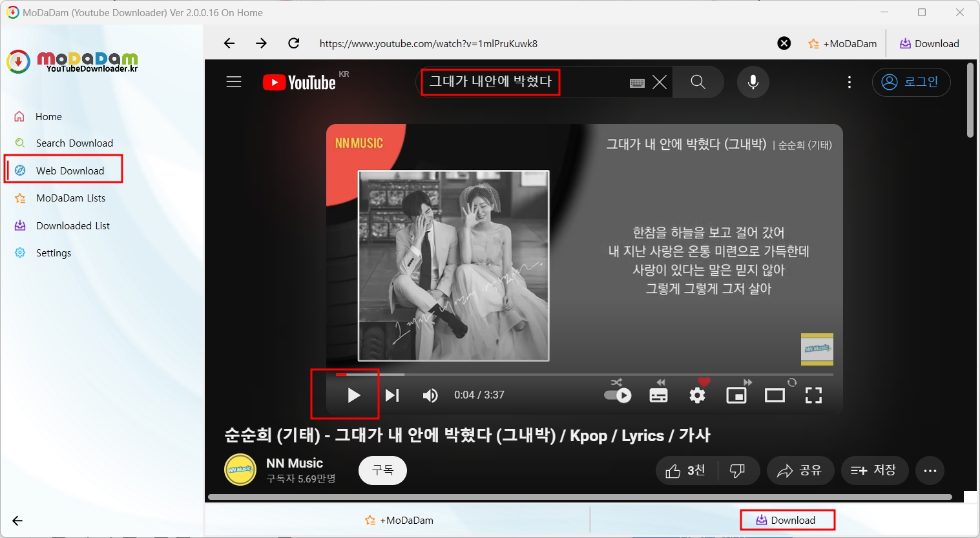Dislike the video
The width and height of the screenshot is (980, 538).
(738, 471)
